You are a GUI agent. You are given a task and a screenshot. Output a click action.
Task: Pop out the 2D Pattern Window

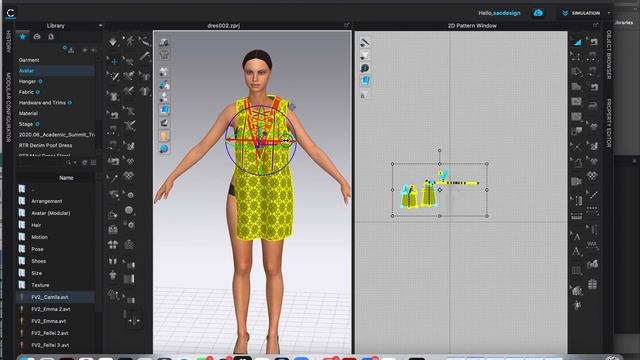[595, 25]
